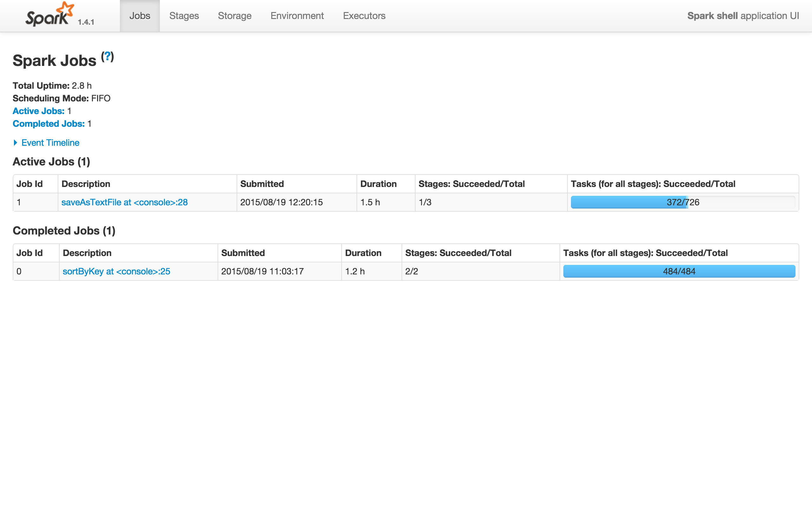Viewport: 812px width, 507px height.
Task: Switch to the Jobs tab
Action: pos(140,16)
